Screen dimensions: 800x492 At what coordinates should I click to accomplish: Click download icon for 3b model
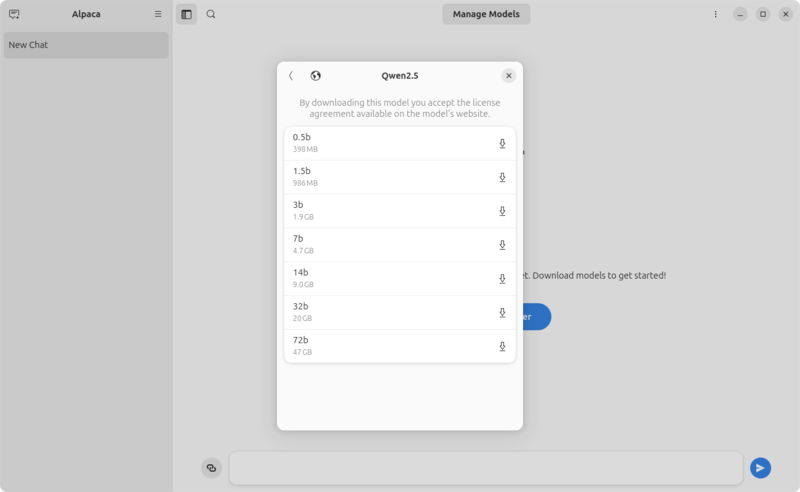coord(502,212)
